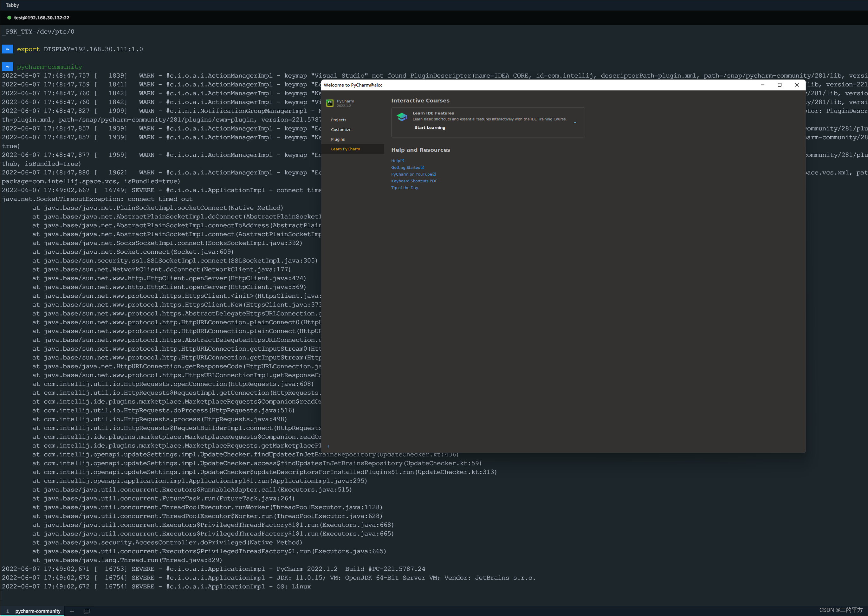Viewport: 868px width, 616px height.
Task: Open the Keyboard Shortcuts PDF link
Action: click(414, 181)
